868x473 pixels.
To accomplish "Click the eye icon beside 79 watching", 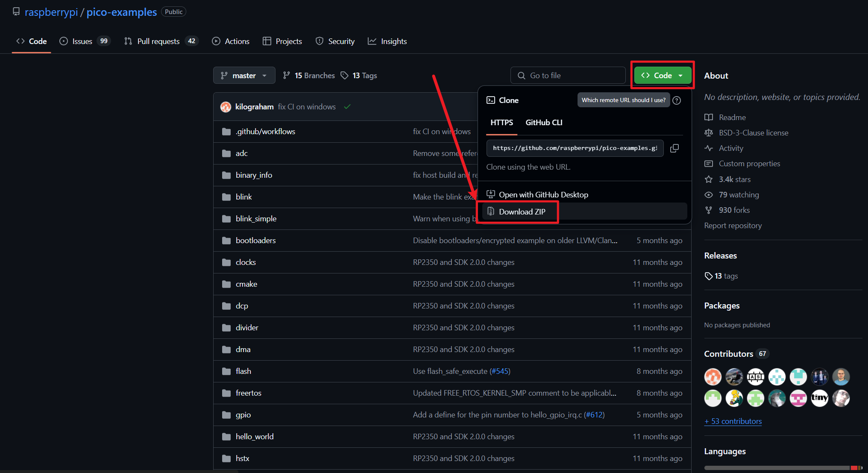I will coord(709,195).
